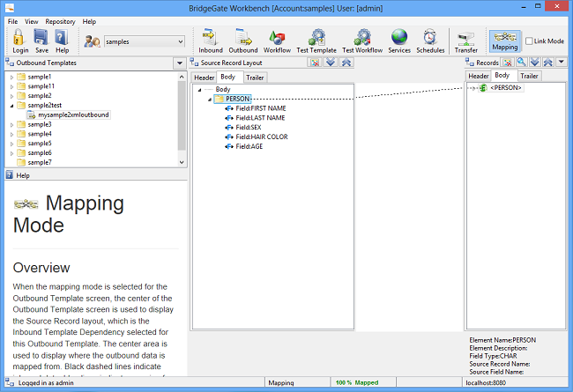Open the View menu
573x392 pixels.
pyautogui.click(x=32, y=21)
